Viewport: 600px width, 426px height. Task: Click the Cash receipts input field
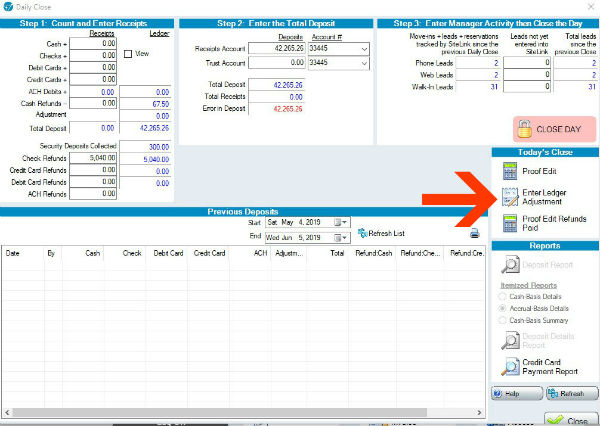click(x=93, y=44)
